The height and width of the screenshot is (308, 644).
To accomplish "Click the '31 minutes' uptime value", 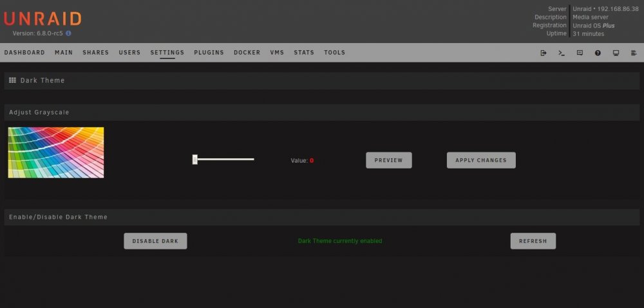I will click(588, 33).
